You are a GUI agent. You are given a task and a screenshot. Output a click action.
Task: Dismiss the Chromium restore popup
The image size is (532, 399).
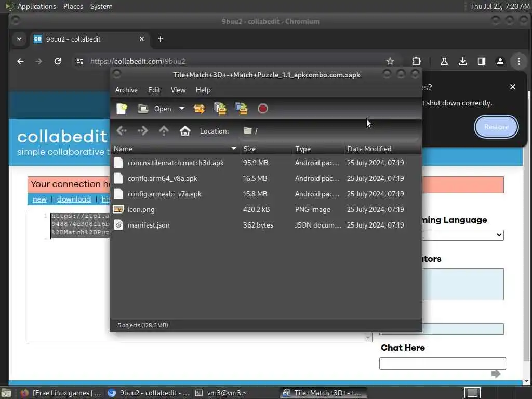tap(513, 87)
